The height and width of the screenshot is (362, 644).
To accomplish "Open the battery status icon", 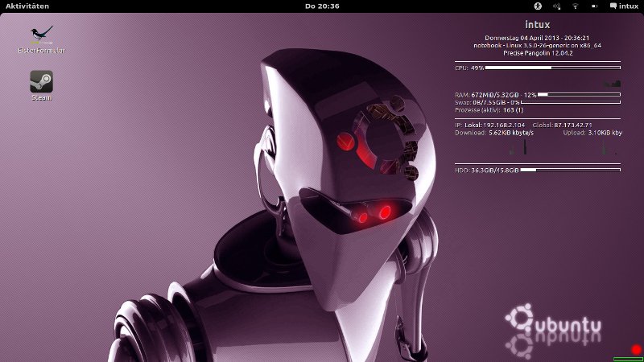I will [594, 6].
